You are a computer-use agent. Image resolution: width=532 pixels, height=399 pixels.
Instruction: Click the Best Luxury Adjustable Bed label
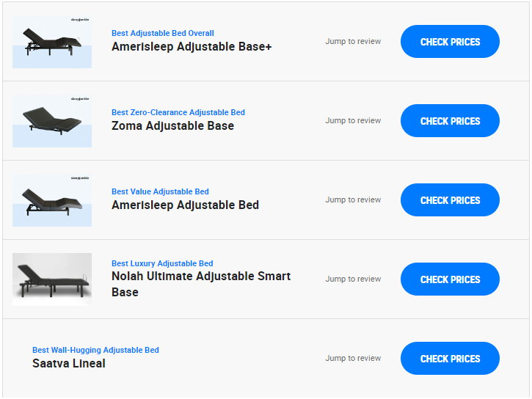point(162,263)
